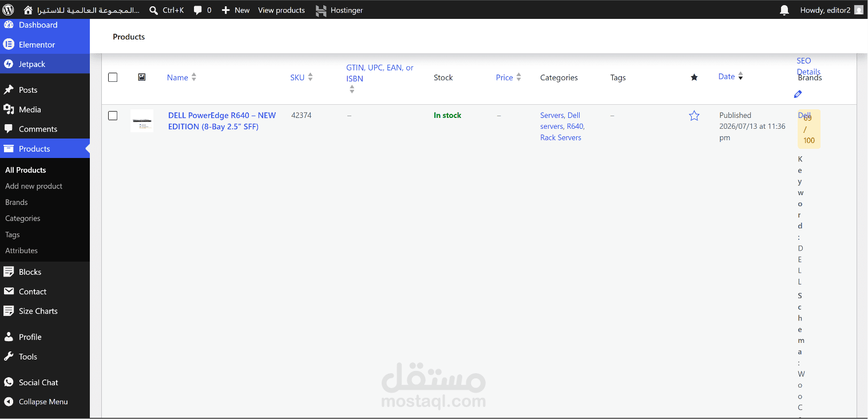The image size is (868, 419).
Task: Open comments bubble in admin bar
Action: tap(203, 10)
